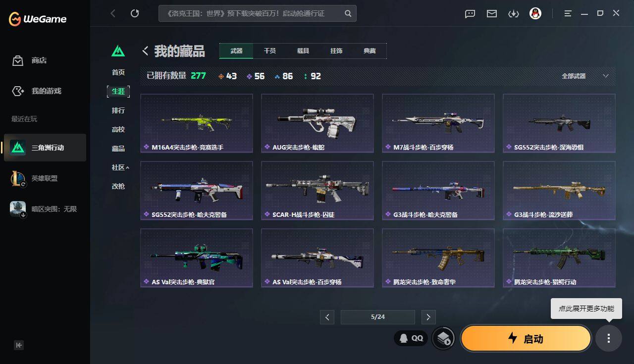
Task: Open the 商店 store icon in sidebar
Action: tap(18, 60)
